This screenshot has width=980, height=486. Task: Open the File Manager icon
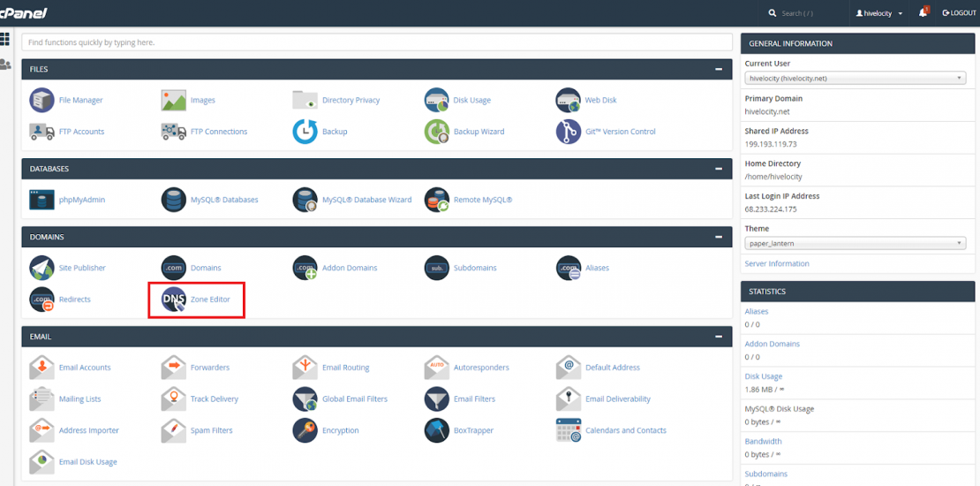tap(41, 100)
